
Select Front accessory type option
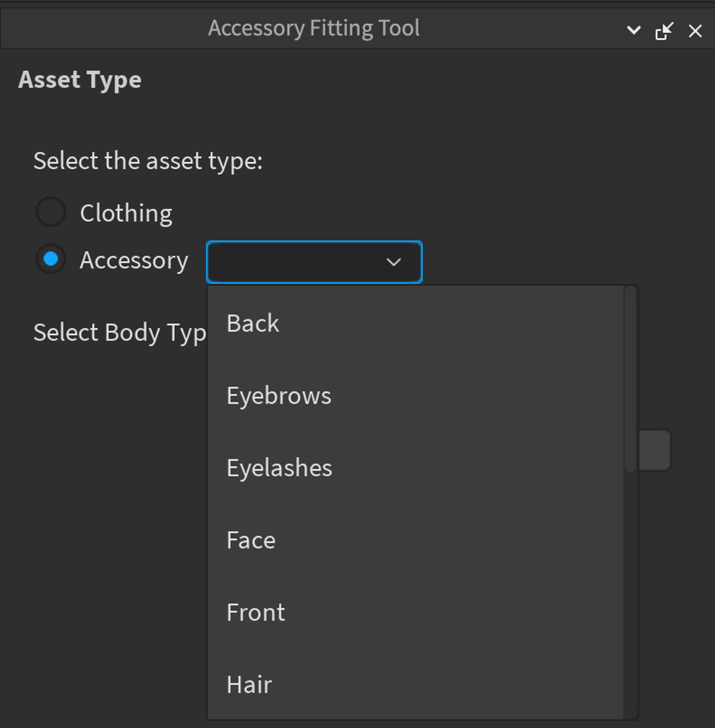[x=415, y=612]
